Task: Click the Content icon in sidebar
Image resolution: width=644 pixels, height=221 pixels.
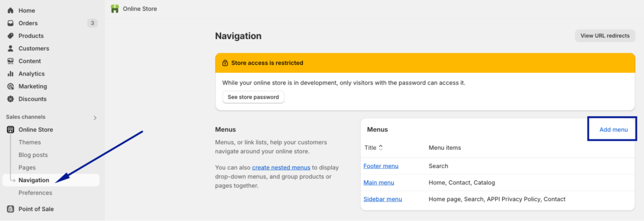Action: pos(10,61)
